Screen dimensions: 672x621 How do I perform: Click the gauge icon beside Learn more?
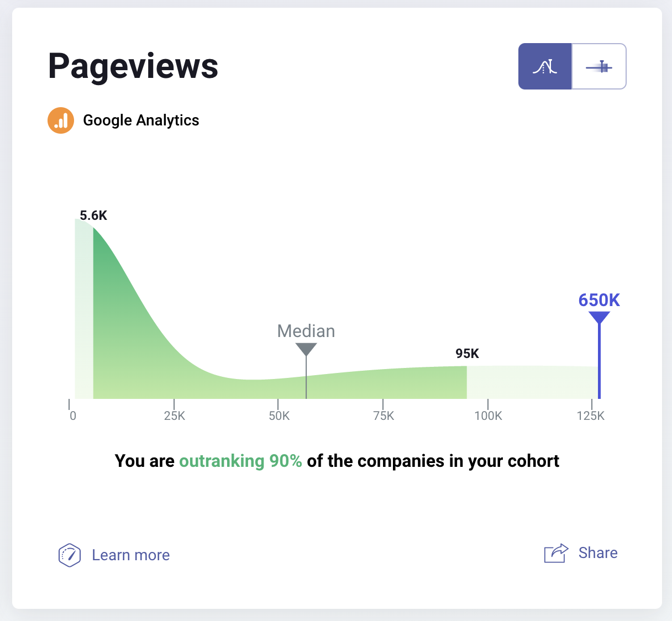70,555
